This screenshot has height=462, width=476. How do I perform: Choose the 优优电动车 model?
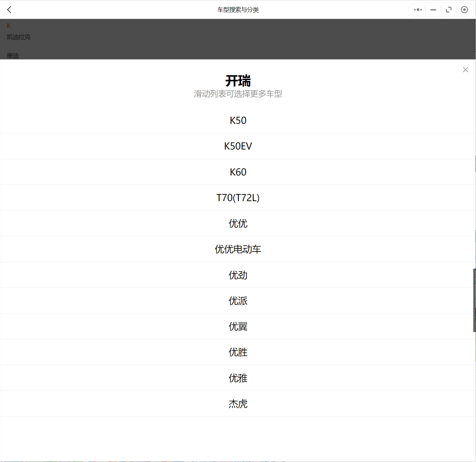238,249
